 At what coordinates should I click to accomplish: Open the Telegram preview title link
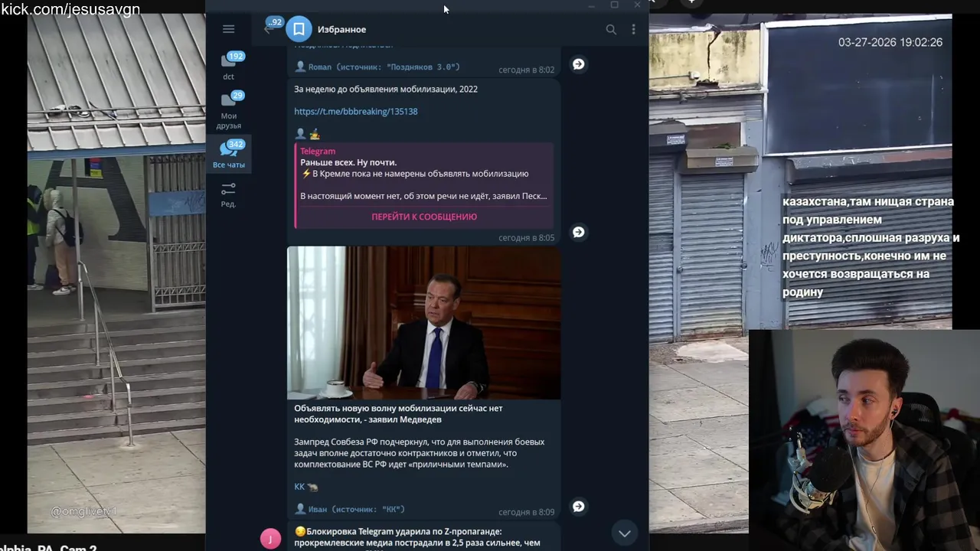tap(318, 152)
